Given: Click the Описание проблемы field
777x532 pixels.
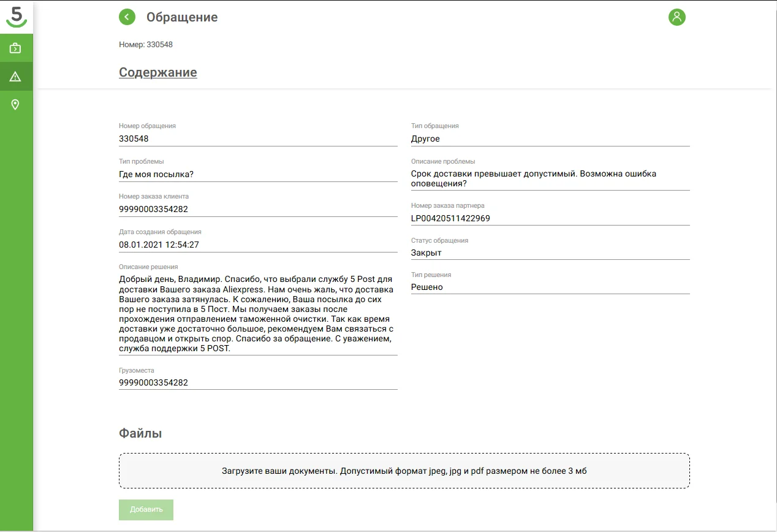Looking at the screenshot, I should coord(550,178).
